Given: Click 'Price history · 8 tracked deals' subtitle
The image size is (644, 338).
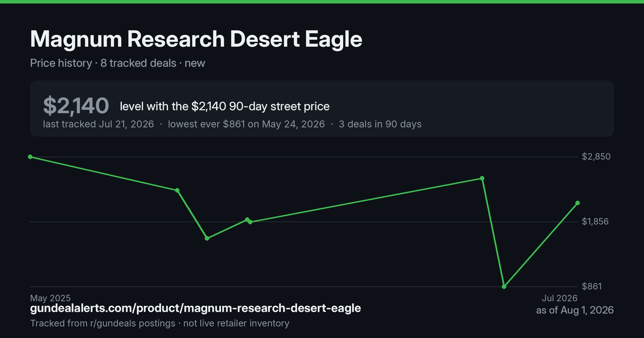Looking at the screenshot, I should (103, 63).
